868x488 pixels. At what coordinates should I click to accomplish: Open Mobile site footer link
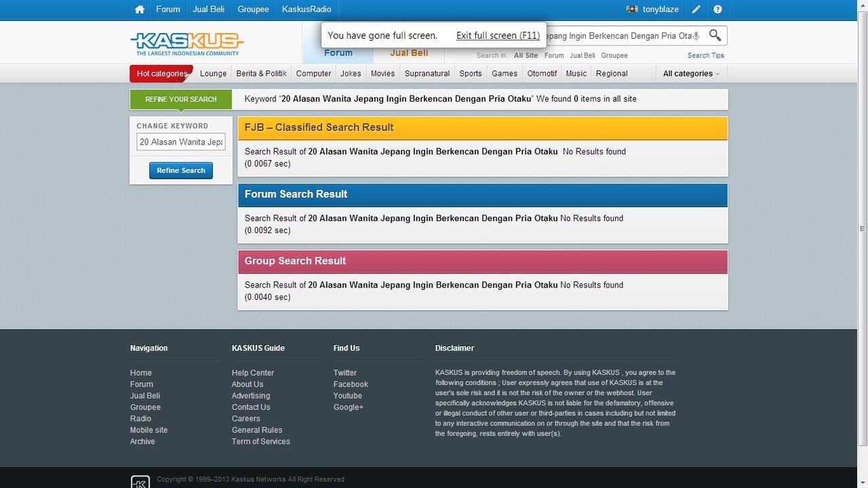point(149,430)
